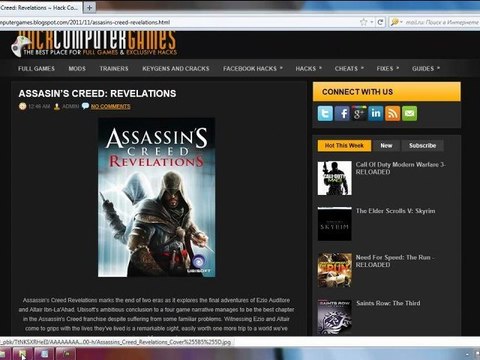Open the Facebook social icon
The height and width of the screenshot is (360, 480).
(342, 114)
